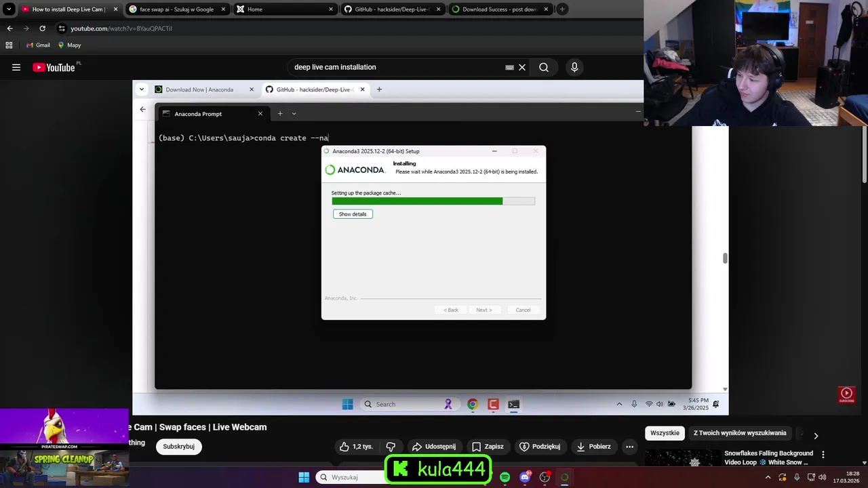Open the browser apps grid shortcut
868x488 pixels.
(x=9, y=45)
